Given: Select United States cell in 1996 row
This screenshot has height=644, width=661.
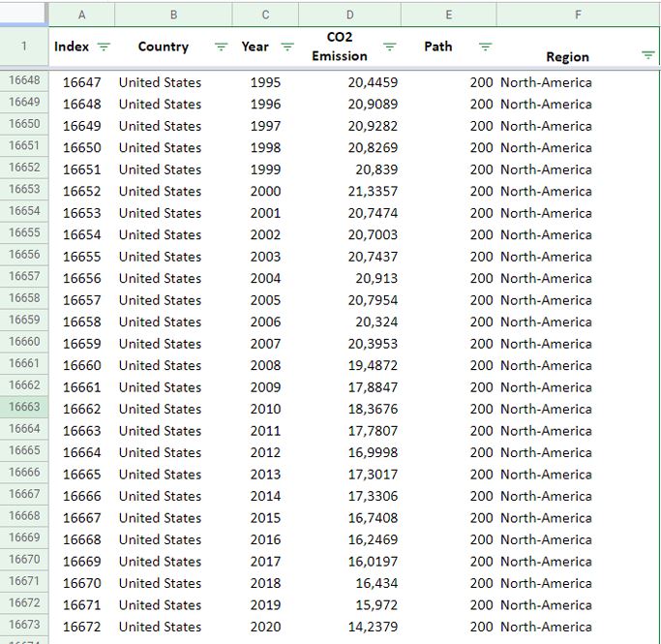Looking at the screenshot, I should (173, 105).
